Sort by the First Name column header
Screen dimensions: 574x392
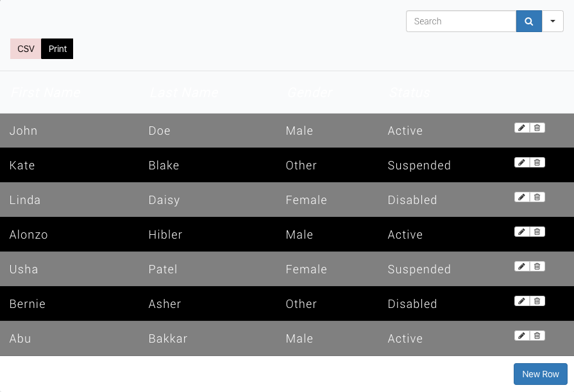coord(46,92)
